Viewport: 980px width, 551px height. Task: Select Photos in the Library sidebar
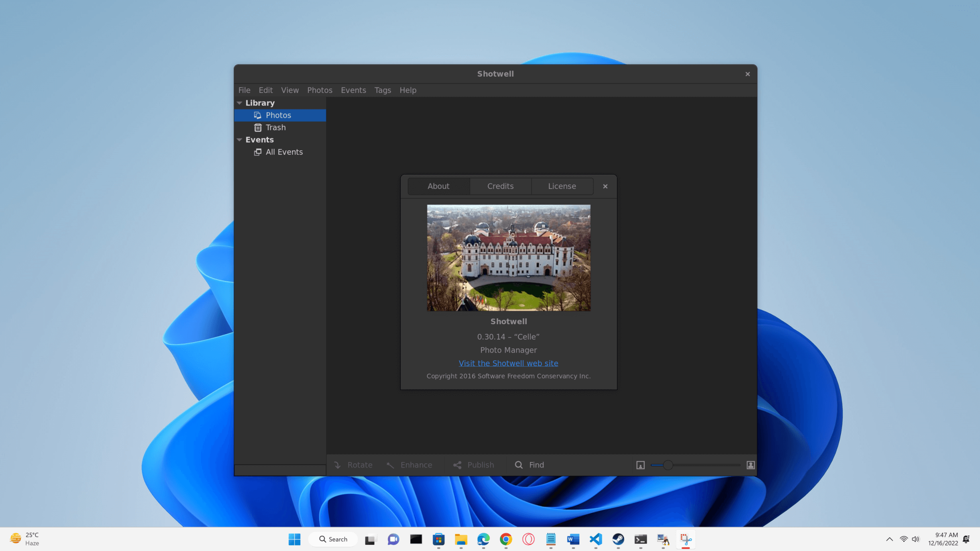[280, 115]
